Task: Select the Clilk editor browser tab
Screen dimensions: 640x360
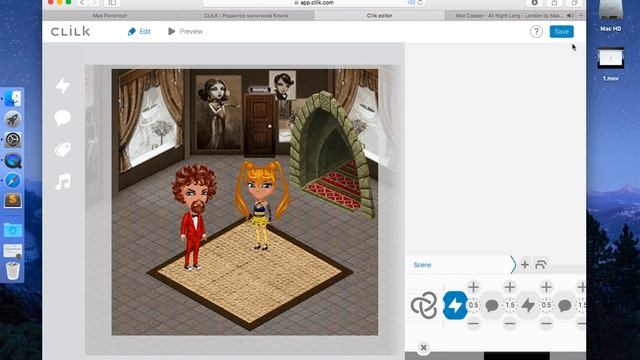Action: (x=379, y=16)
